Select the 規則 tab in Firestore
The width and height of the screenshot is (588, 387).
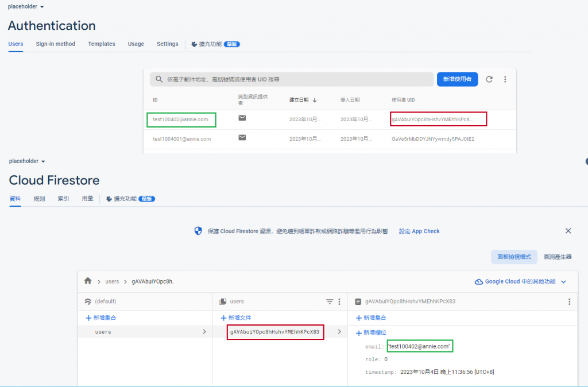pos(39,198)
